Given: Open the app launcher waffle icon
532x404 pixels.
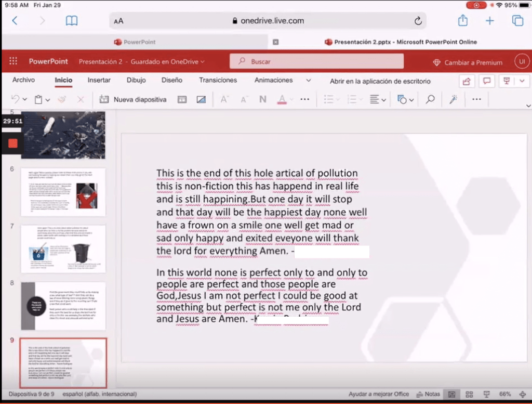Looking at the screenshot, I should 14,61.
